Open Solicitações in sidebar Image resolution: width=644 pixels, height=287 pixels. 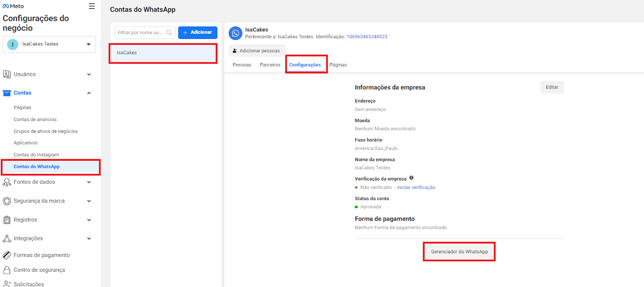coord(29,284)
